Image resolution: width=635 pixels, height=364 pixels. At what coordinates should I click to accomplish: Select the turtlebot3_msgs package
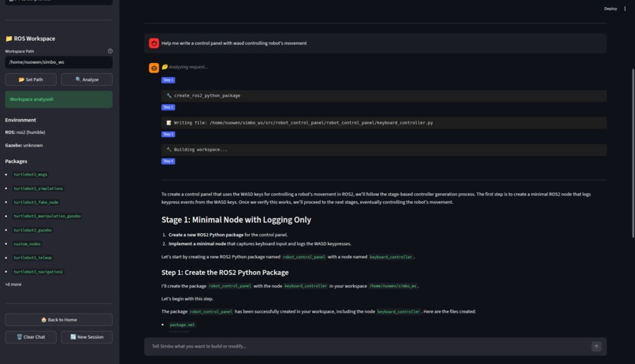[31, 174]
